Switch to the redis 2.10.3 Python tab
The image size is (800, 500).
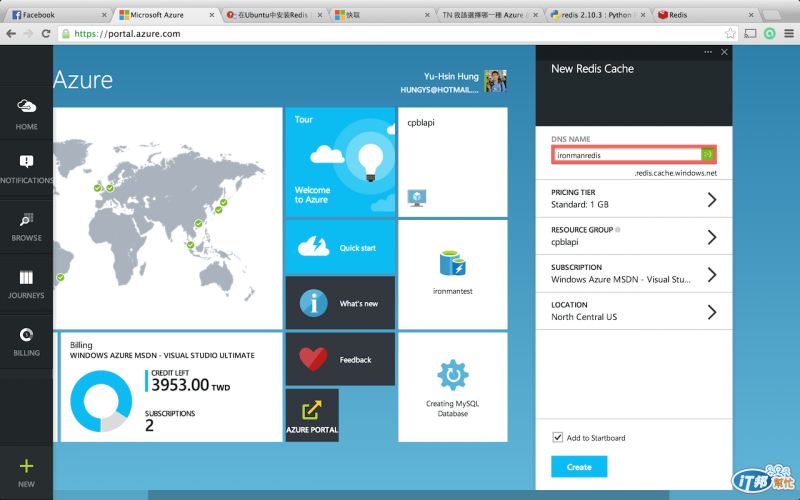[x=597, y=15]
